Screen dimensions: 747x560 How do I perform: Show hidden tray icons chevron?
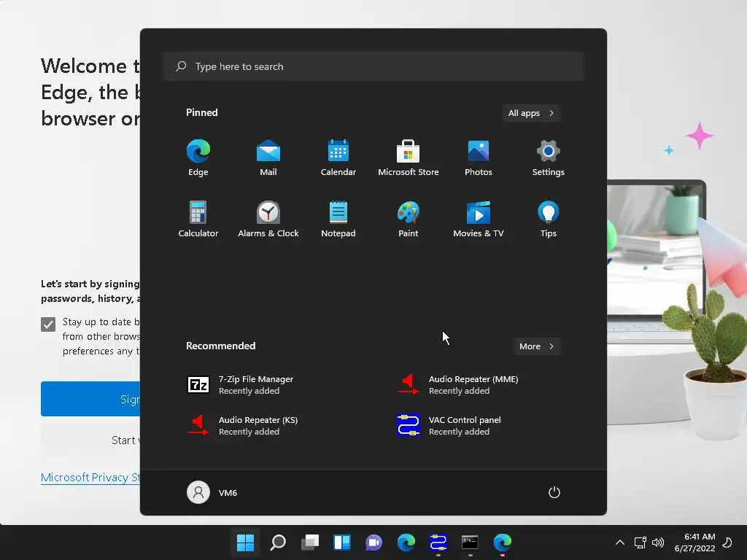pyautogui.click(x=620, y=542)
